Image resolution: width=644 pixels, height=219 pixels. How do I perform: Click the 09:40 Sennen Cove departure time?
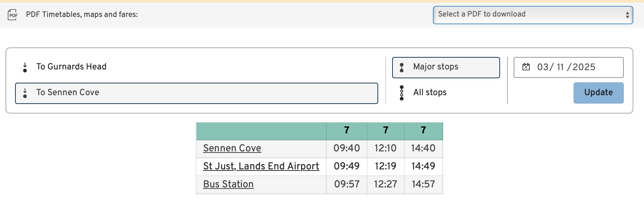click(347, 148)
